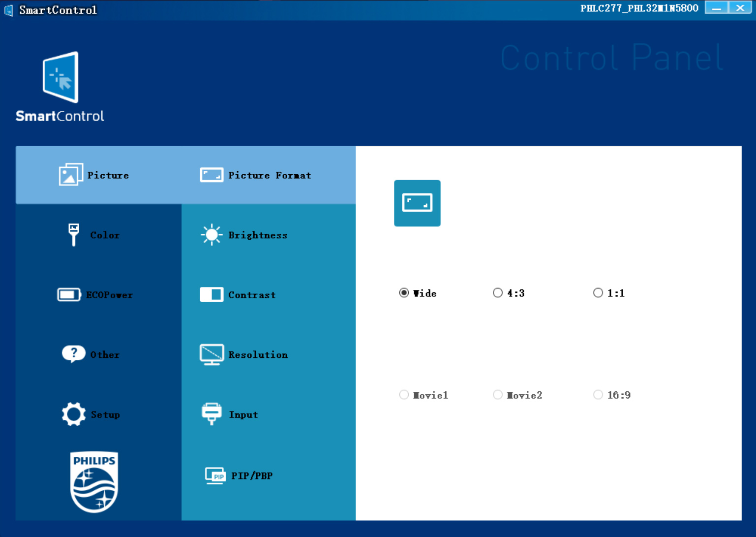Click the PIP/PBP screens icon
The height and width of the screenshot is (537, 756).
click(215, 476)
